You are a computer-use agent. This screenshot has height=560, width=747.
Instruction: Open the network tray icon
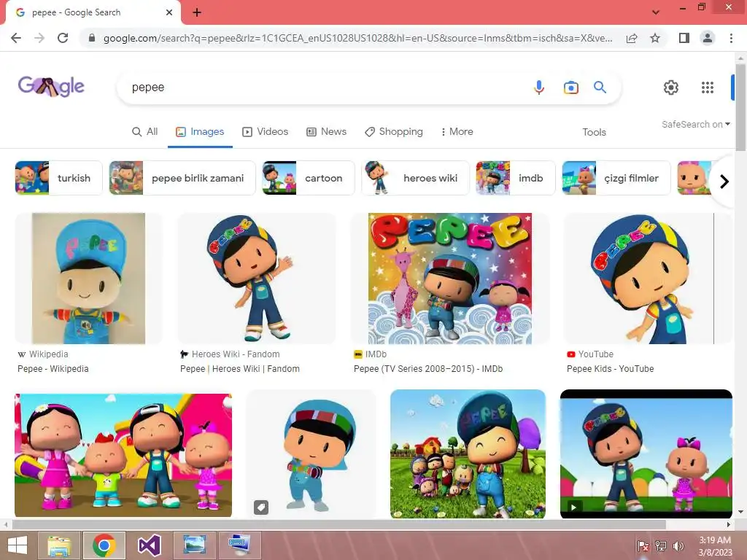pyautogui.click(x=661, y=546)
